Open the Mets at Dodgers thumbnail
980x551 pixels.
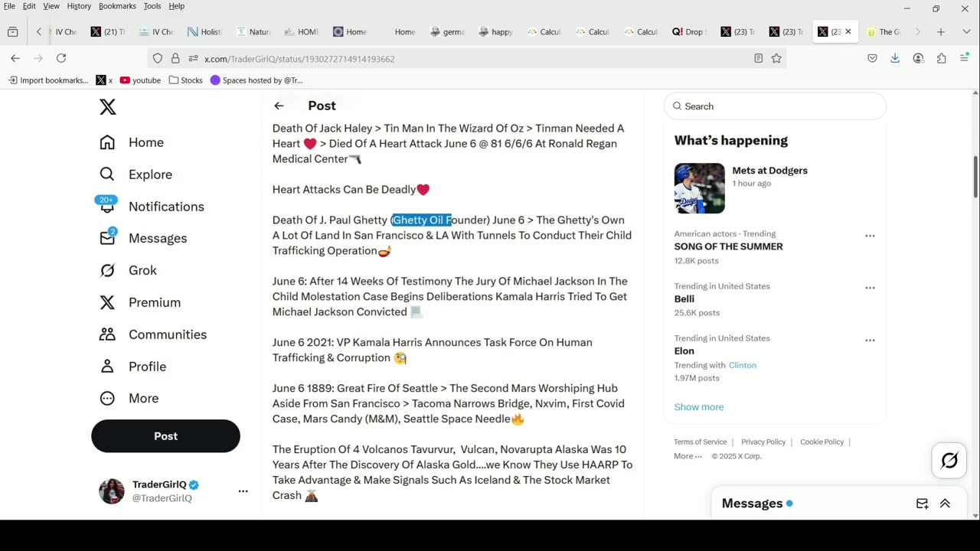[x=699, y=188]
